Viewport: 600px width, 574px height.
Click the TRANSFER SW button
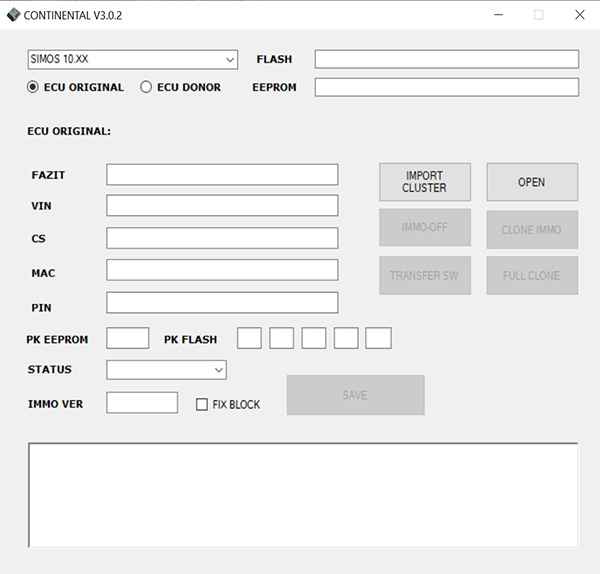pos(425,276)
